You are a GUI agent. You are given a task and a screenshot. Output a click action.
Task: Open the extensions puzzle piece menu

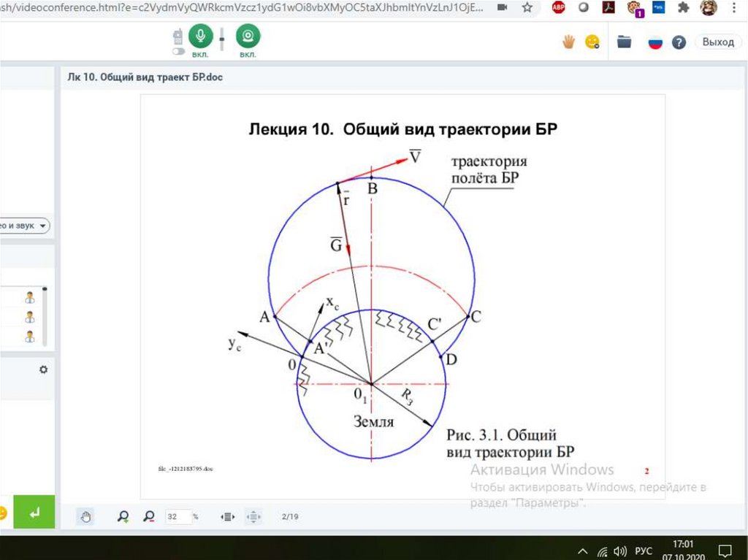[684, 7]
